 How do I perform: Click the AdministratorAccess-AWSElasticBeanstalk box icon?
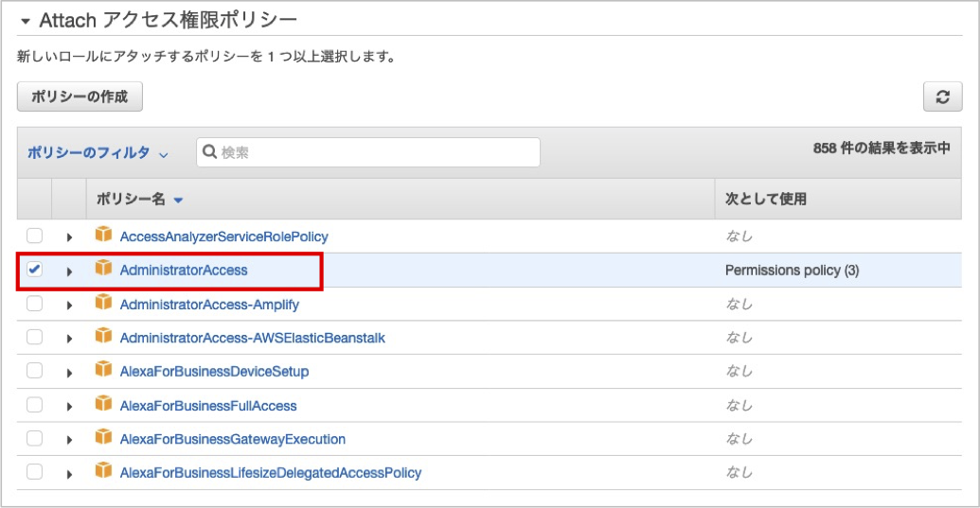tap(103, 336)
